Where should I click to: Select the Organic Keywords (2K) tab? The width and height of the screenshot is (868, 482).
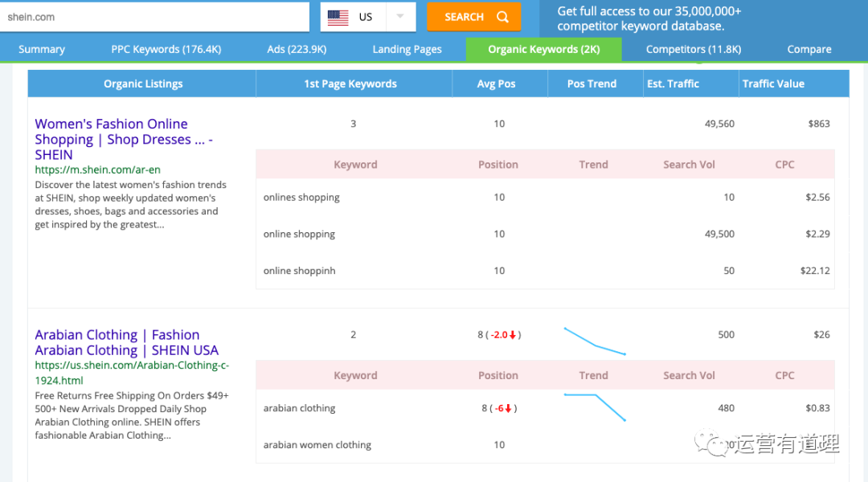click(x=543, y=49)
